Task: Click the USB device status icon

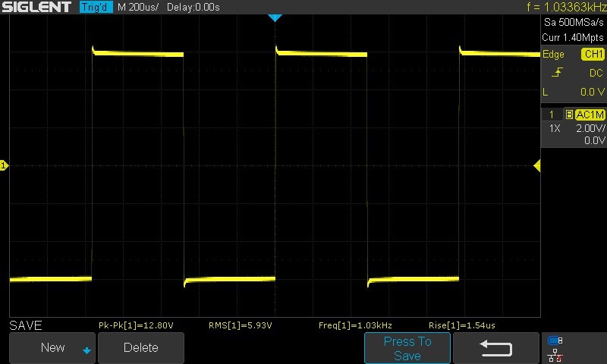Action: tap(555, 340)
